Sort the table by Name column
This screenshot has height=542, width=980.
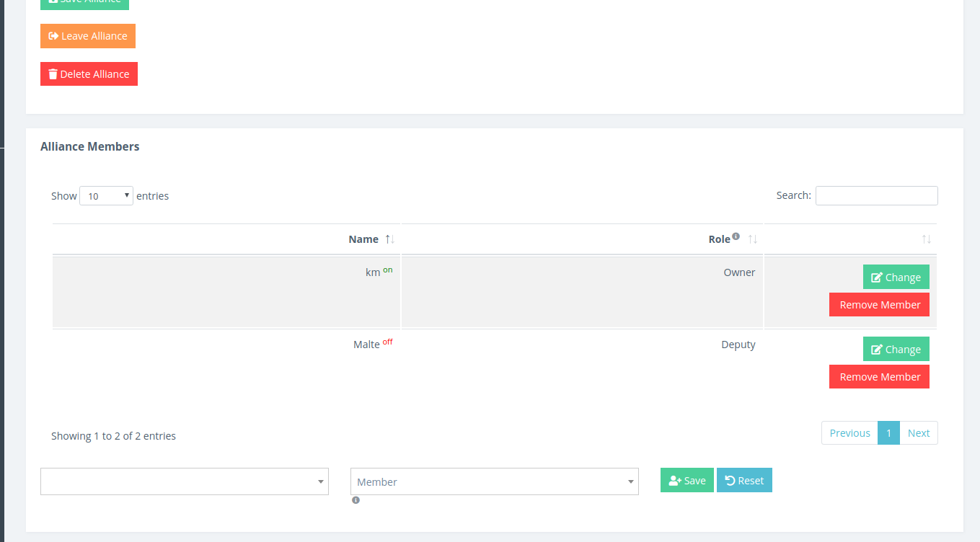[x=226, y=239]
